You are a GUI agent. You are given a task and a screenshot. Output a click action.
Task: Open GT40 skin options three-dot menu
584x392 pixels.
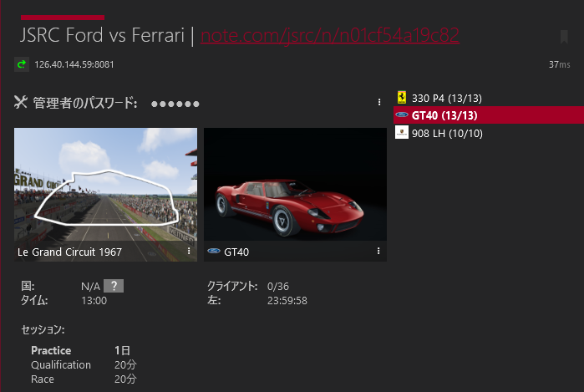378,251
